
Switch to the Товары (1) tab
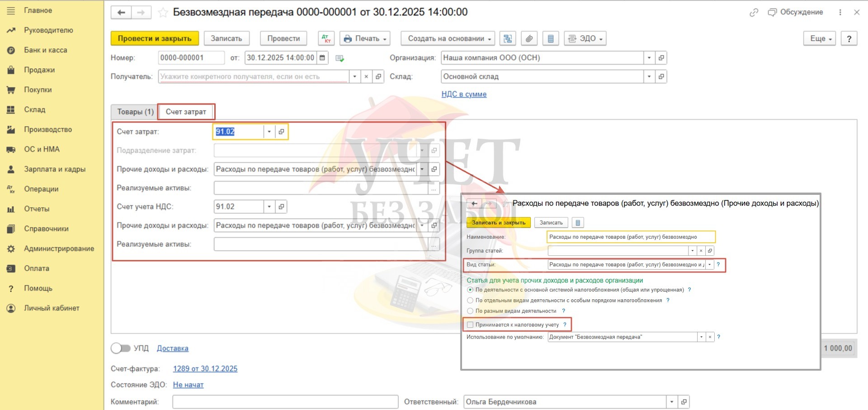[135, 112]
